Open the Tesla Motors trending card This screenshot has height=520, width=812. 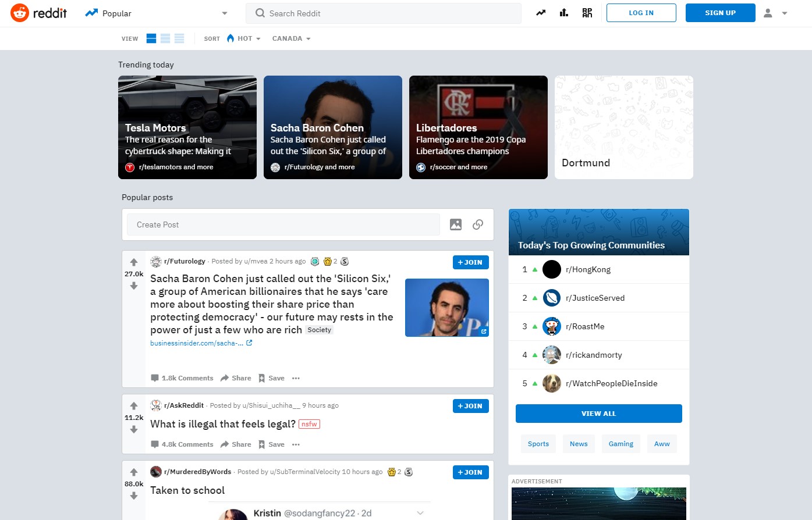[x=187, y=127]
